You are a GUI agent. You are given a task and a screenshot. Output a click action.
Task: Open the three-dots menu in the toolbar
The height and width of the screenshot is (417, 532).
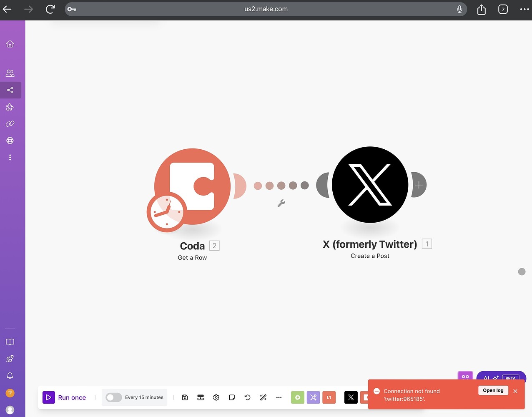(x=279, y=397)
